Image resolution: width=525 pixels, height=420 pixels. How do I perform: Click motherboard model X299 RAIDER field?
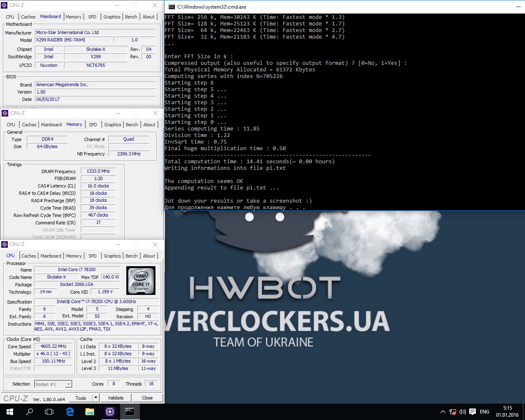(73, 40)
